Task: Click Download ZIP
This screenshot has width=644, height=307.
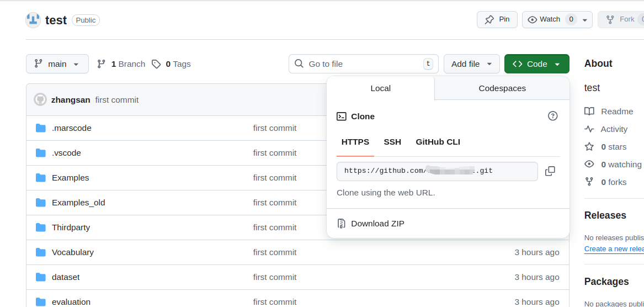Action: click(x=377, y=224)
